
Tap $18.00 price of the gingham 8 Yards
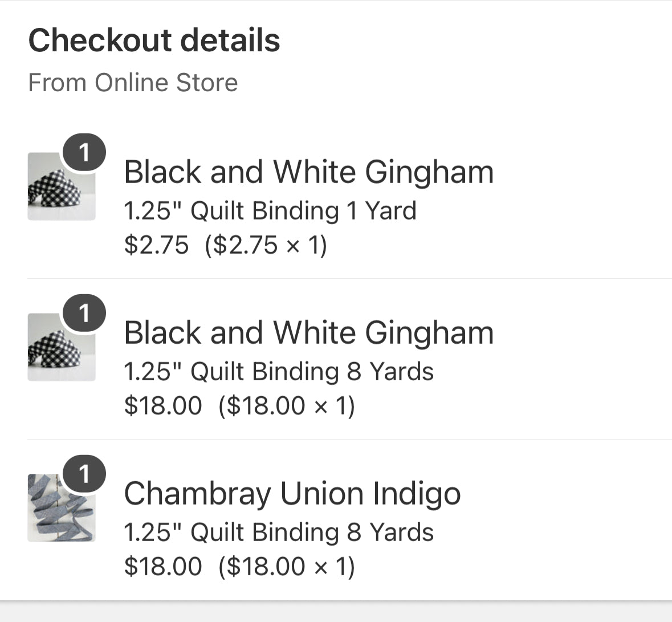[x=163, y=406]
